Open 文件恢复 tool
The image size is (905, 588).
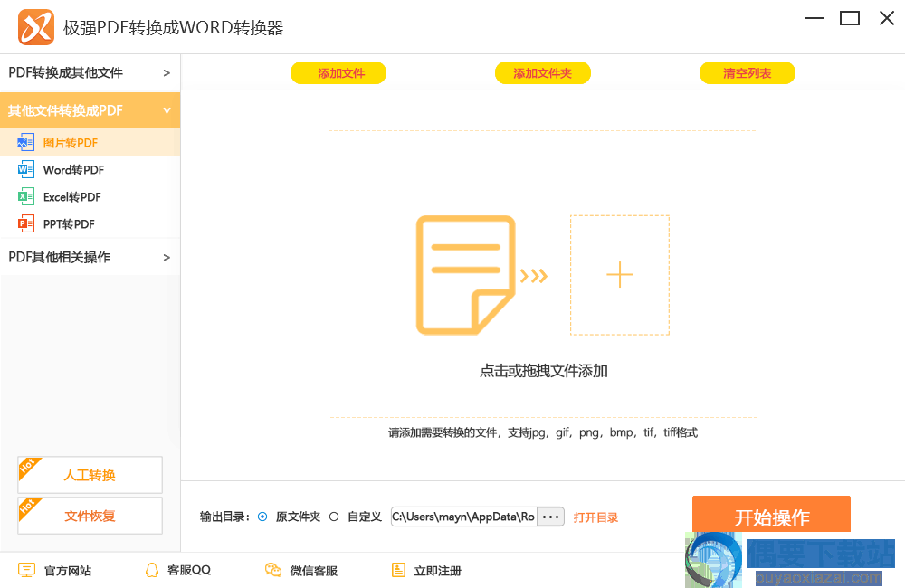pos(90,516)
